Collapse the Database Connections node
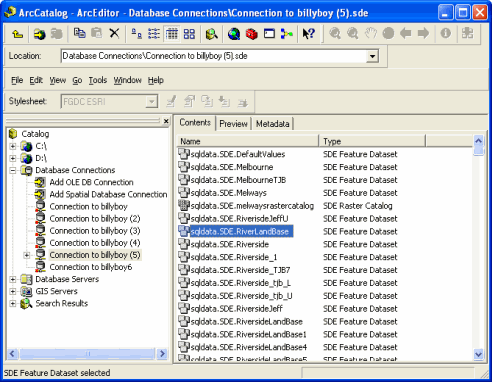492x382 pixels. pos(13,170)
